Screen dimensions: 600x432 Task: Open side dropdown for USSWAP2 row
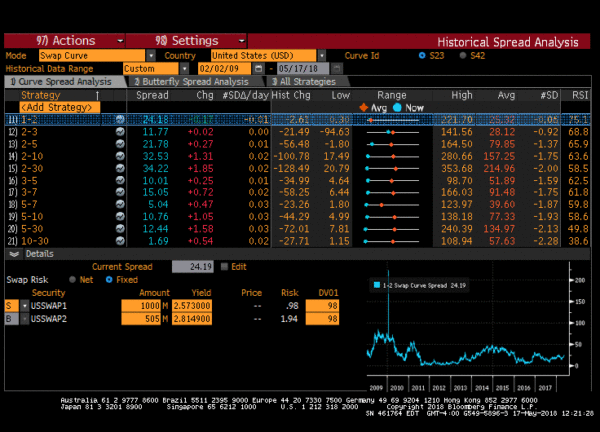tap(25, 319)
